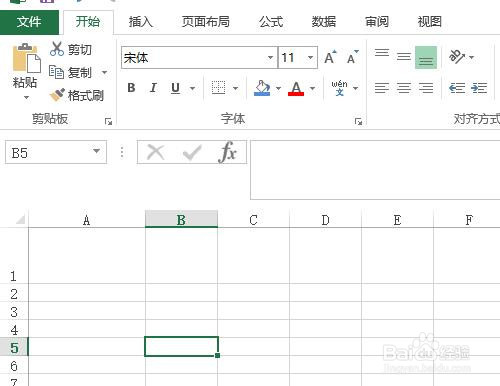Toggle underline formatting (U)
The width and height of the screenshot is (500, 386).
pyautogui.click(x=175, y=88)
